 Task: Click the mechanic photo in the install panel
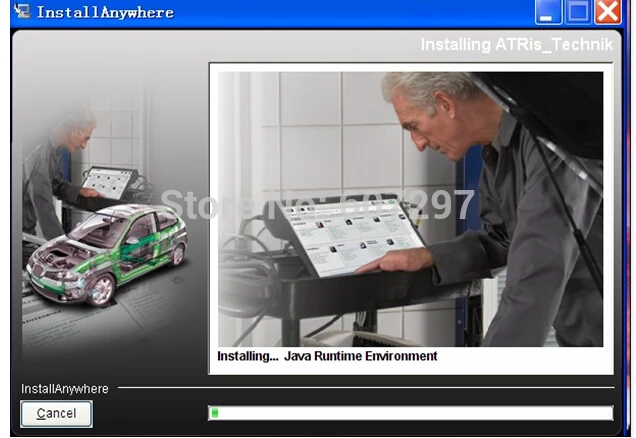410,209
